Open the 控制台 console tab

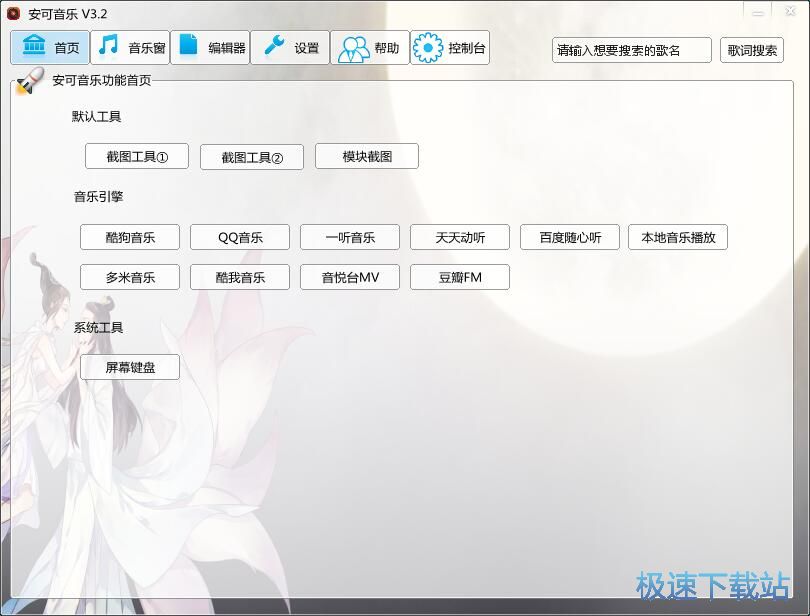tap(450, 48)
